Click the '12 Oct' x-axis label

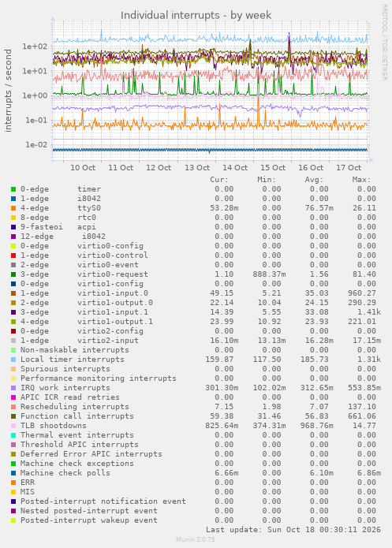click(x=159, y=168)
